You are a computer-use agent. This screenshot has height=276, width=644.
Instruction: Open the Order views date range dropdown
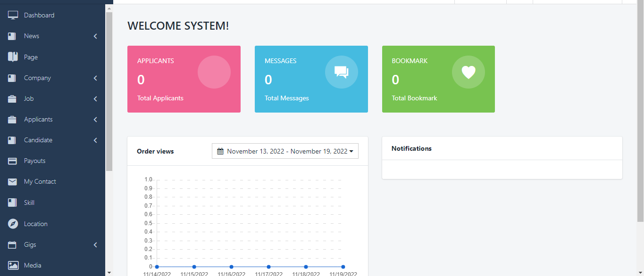[285, 151]
